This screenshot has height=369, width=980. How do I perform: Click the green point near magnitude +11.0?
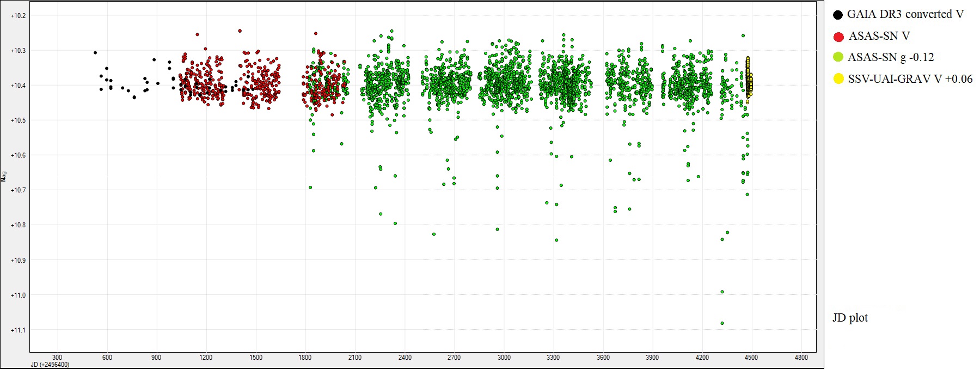point(722,292)
